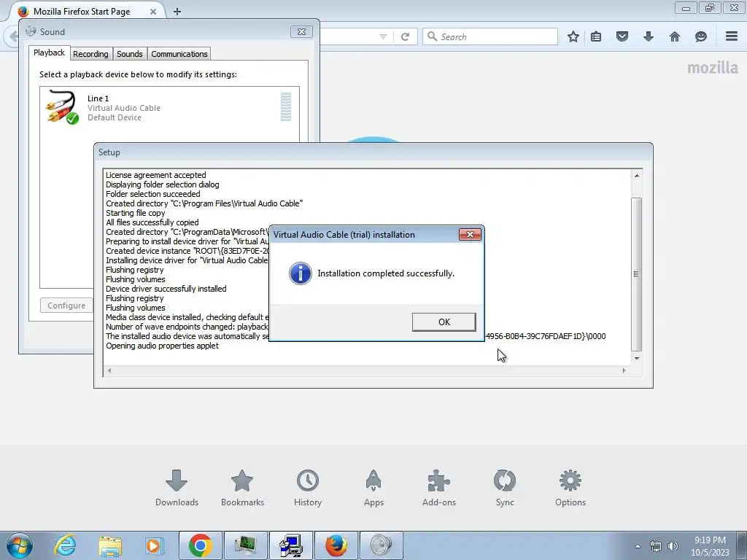747x560 pixels.
Task: Open Windows Explorer folder from the taskbar
Action: tap(110, 545)
